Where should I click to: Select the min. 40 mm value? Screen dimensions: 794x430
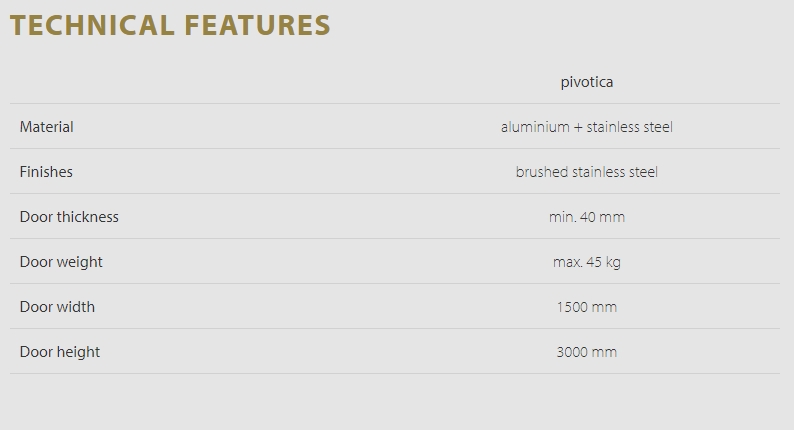pos(586,217)
